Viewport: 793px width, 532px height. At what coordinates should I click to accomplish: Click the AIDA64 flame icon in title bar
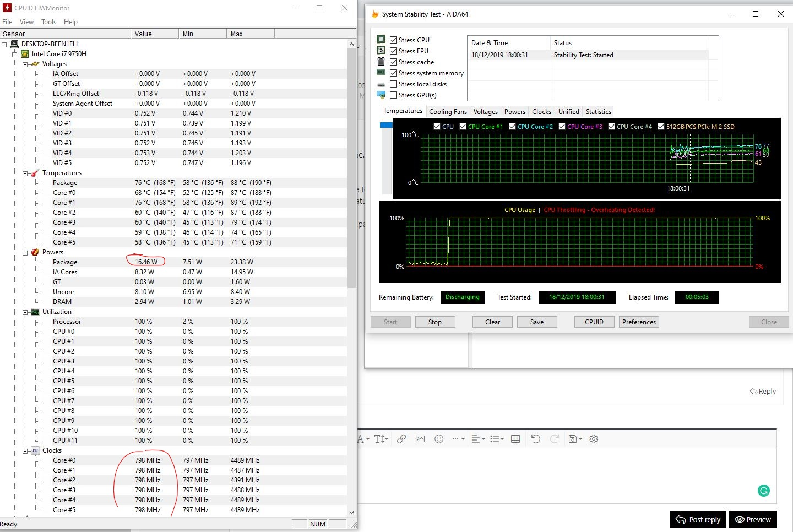tap(375, 14)
